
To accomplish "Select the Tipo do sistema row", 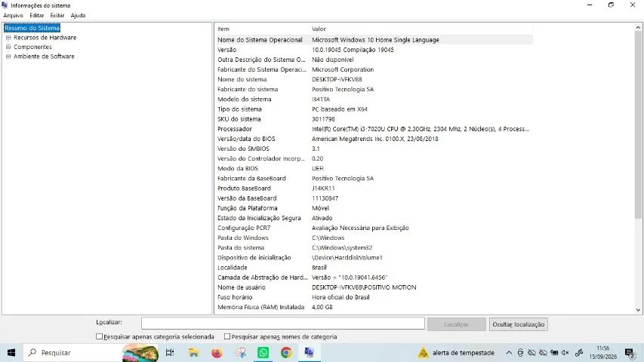I will pos(374,109).
